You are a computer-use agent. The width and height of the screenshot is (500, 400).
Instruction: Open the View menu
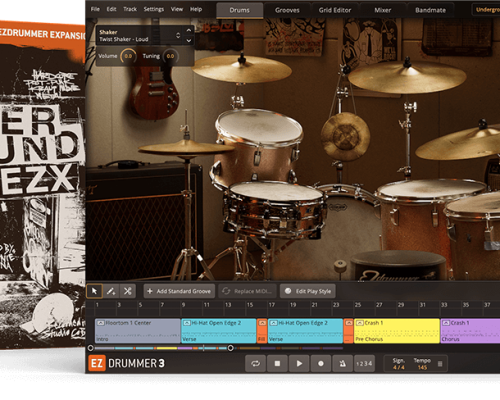click(x=177, y=9)
